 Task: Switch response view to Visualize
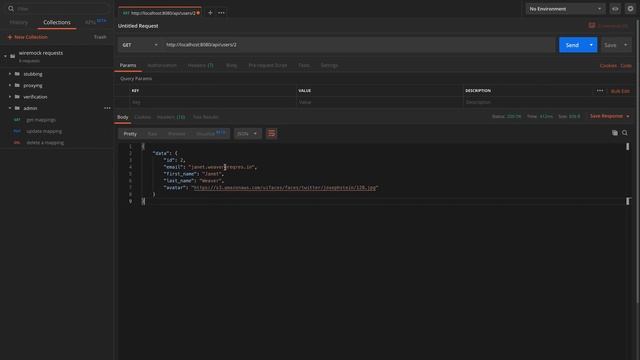(x=205, y=133)
